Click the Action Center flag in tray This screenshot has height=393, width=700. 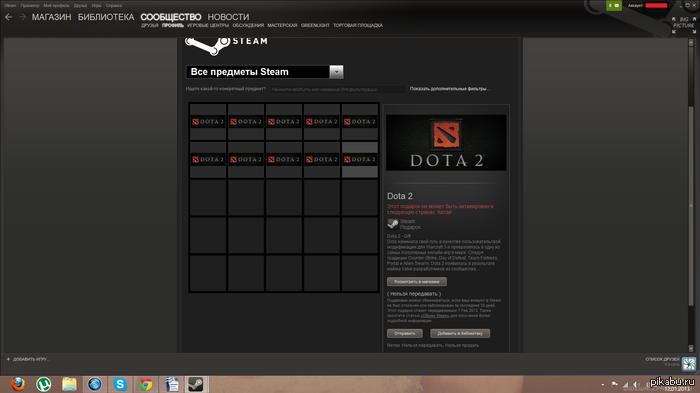click(x=615, y=384)
